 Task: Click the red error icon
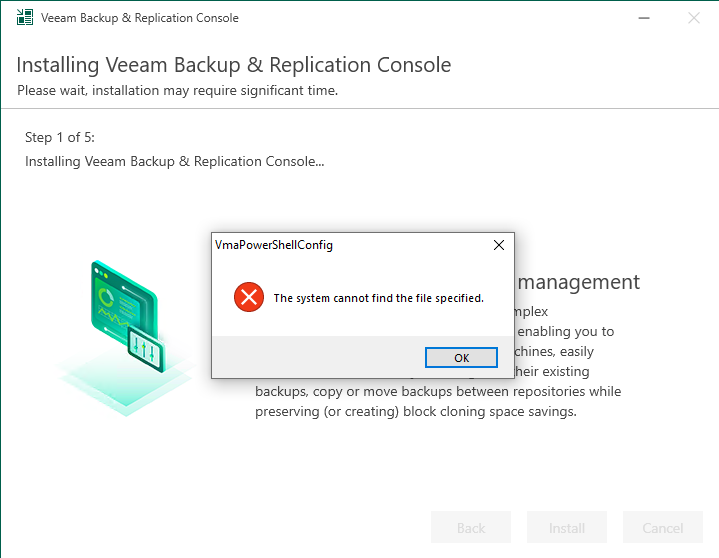tap(249, 297)
